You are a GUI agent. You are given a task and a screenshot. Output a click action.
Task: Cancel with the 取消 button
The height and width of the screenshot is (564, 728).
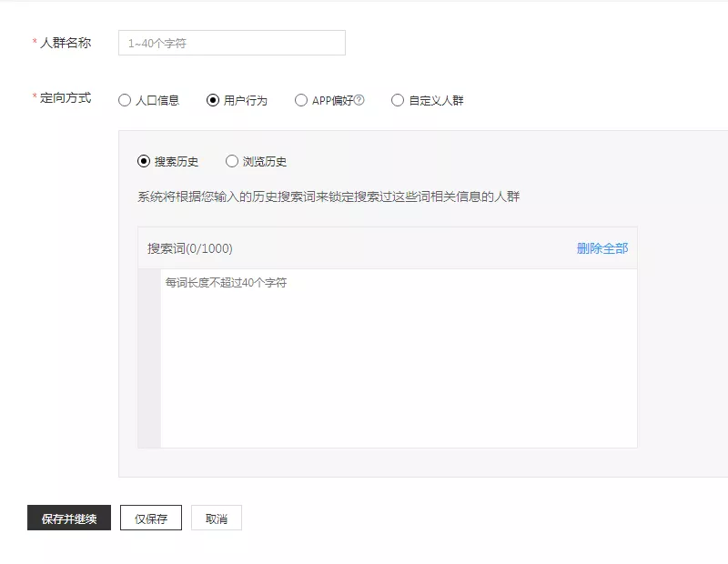[217, 518]
